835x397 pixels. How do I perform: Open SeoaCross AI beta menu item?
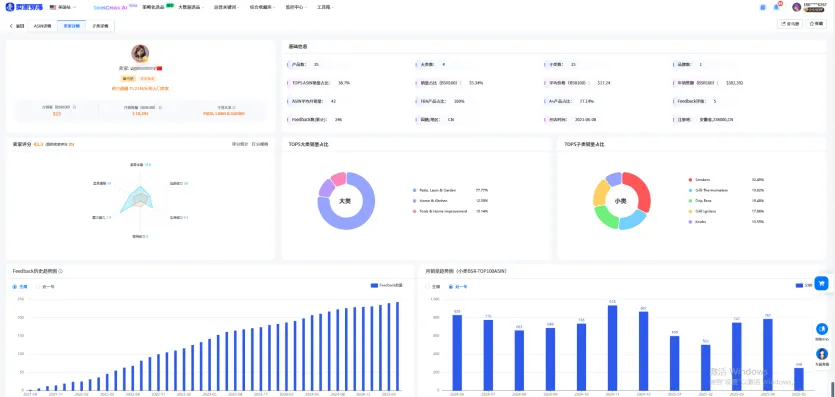click(x=116, y=7)
